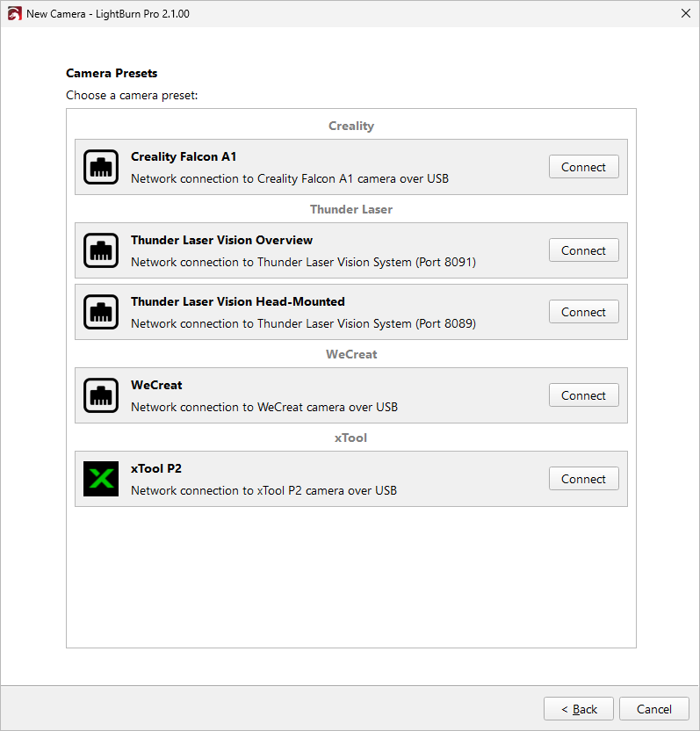
Task: Click the LightBurn app icon in title bar
Action: pyautogui.click(x=14, y=13)
